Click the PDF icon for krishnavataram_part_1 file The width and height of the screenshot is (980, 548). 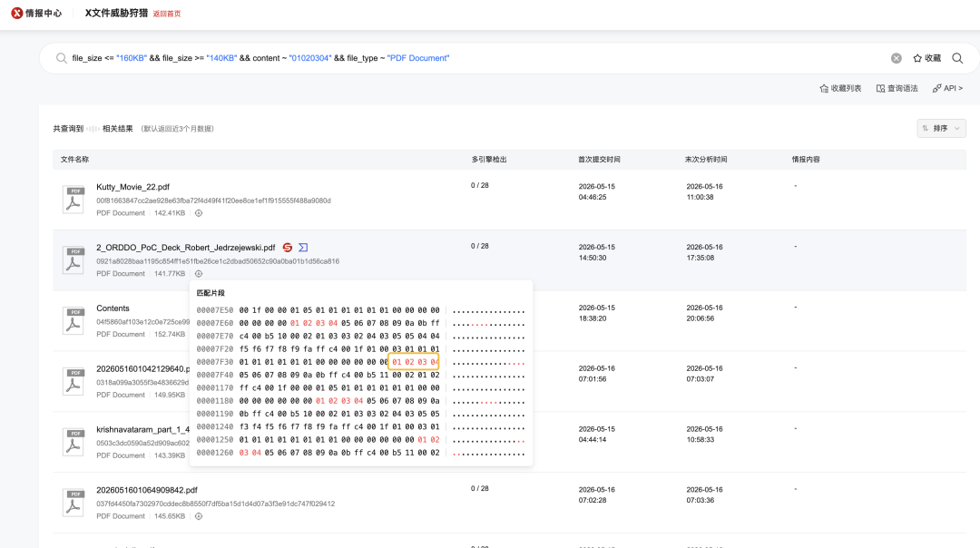point(73,442)
